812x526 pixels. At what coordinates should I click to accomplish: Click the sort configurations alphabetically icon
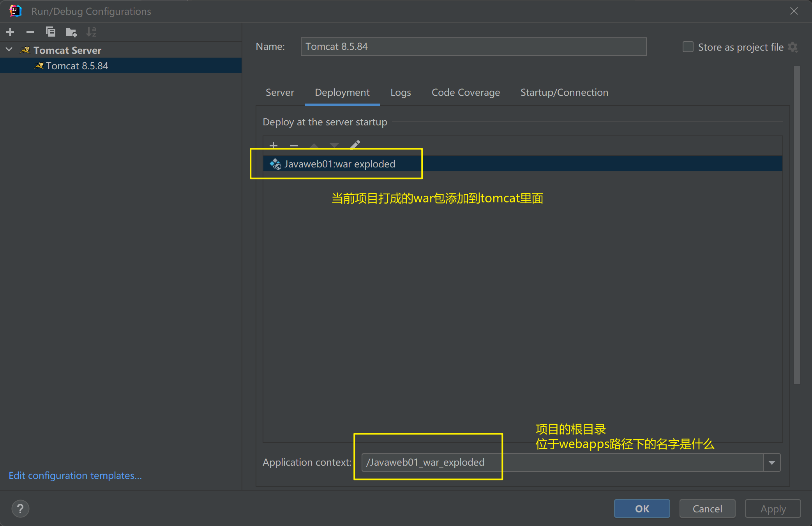click(91, 32)
